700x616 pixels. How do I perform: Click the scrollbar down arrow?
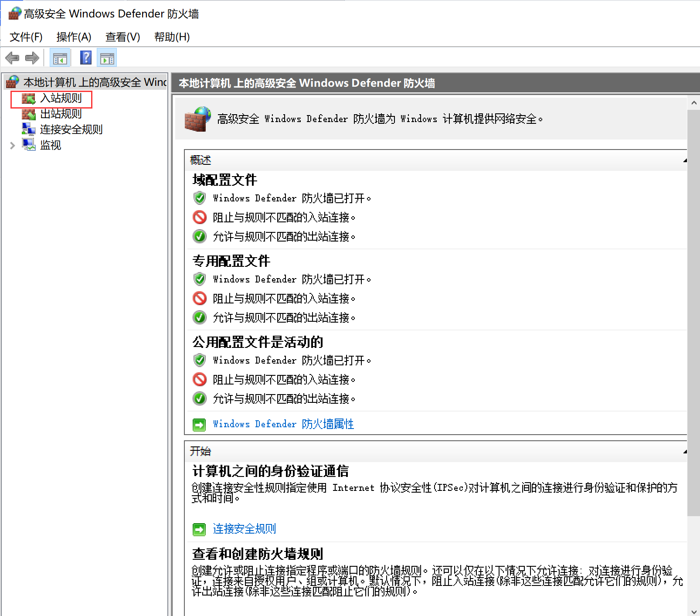693,611
